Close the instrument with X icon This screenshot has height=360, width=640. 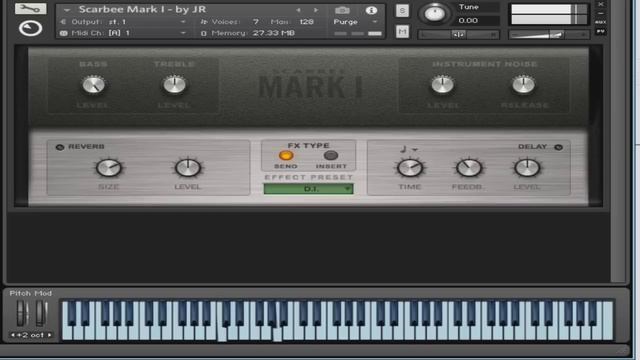tap(601, 4)
